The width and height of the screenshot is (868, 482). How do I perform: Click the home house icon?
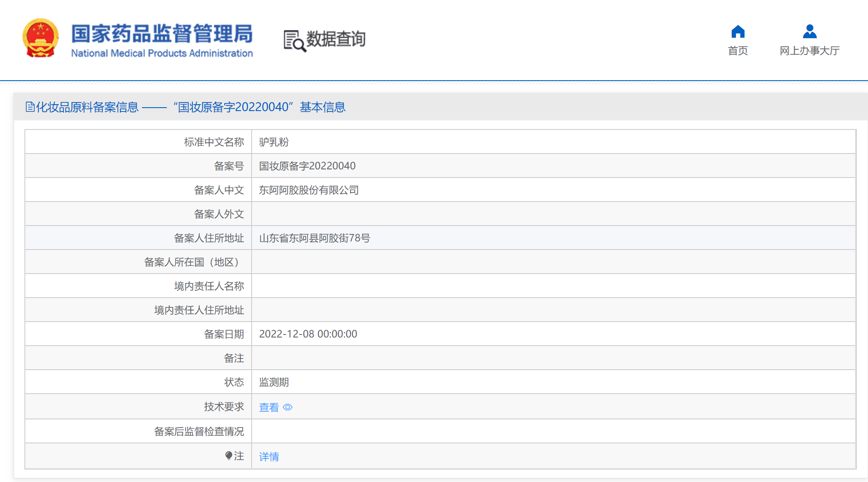pos(738,32)
